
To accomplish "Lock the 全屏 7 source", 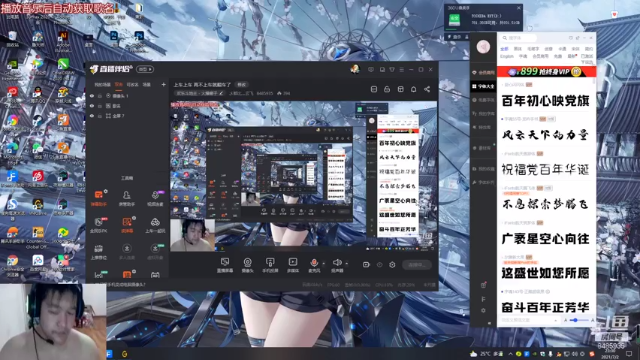I will (x=100, y=116).
